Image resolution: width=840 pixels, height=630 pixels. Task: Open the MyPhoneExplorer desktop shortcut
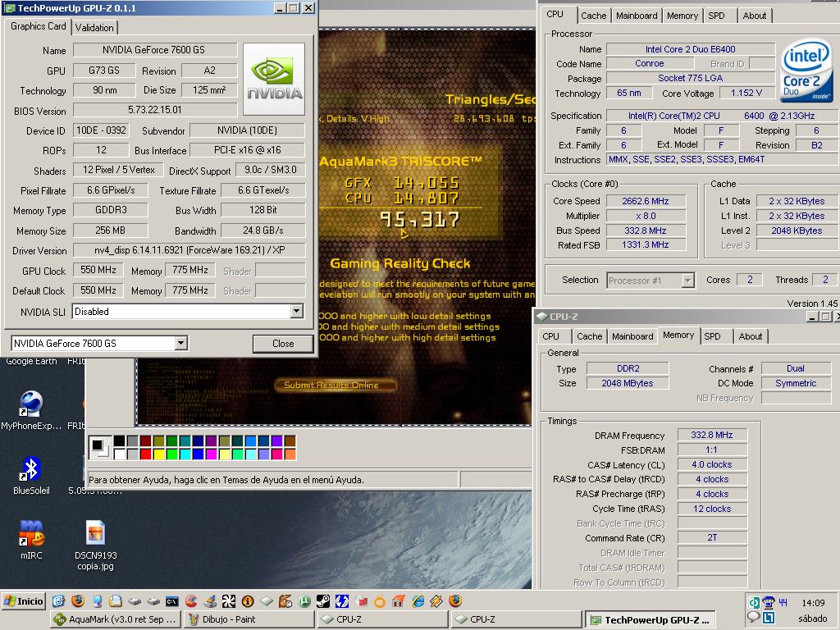(x=31, y=411)
